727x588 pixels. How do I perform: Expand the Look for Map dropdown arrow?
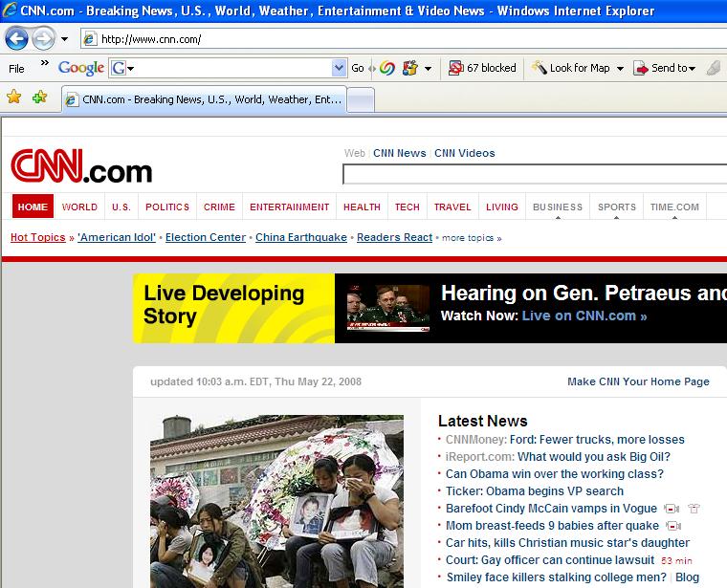pyautogui.click(x=620, y=69)
